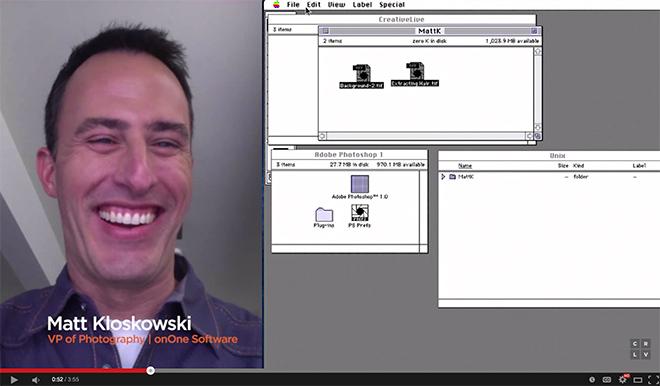Select the Extracting Hair.tif file icon
This screenshot has height=386, width=660.
tap(415, 71)
